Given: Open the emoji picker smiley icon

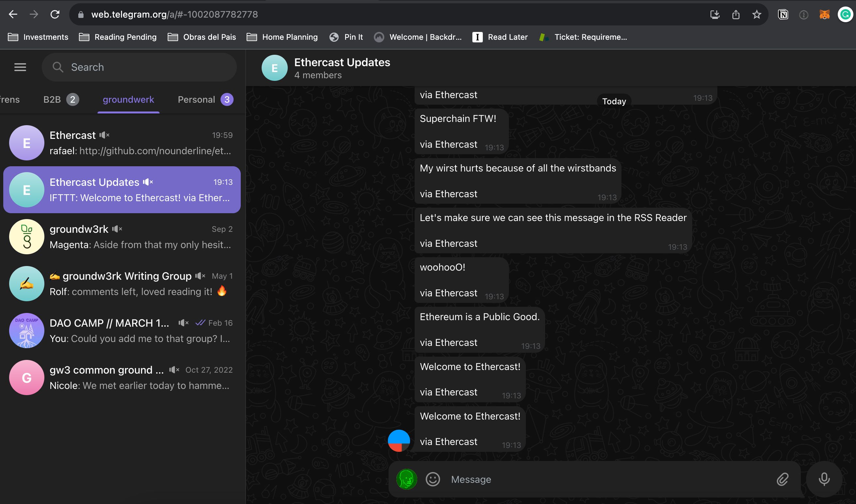Looking at the screenshot, I should click(433, 479).
